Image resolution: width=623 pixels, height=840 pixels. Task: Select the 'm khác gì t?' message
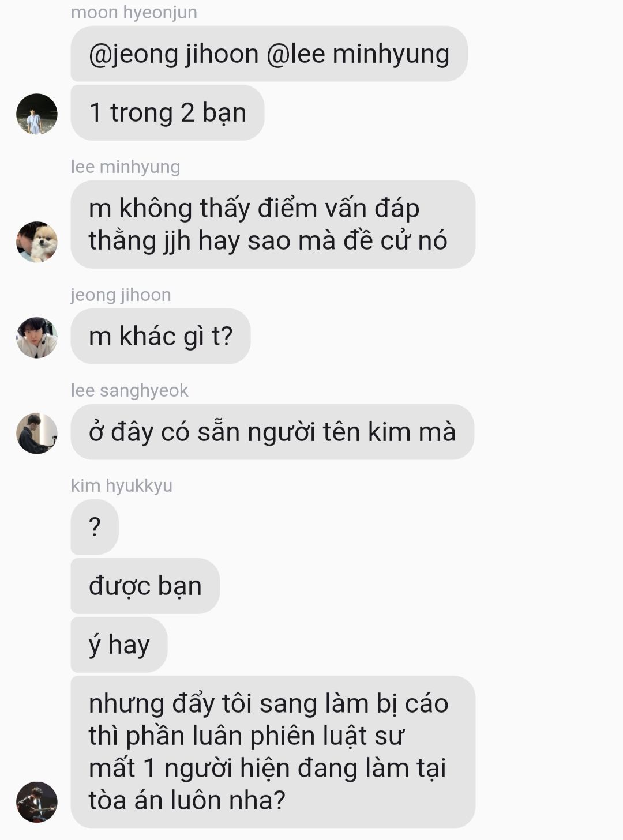click(x=160, y=336)
